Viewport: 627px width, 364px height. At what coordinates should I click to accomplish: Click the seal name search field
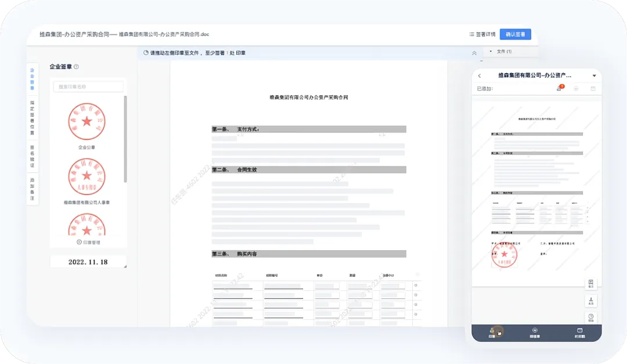88,87
